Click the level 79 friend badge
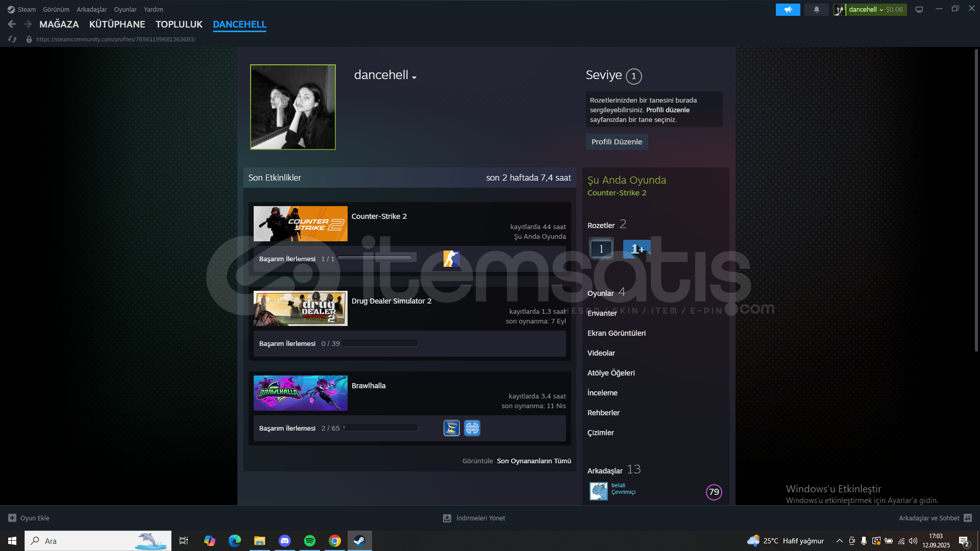Screen dimensions: 980x551 (714, 492)
